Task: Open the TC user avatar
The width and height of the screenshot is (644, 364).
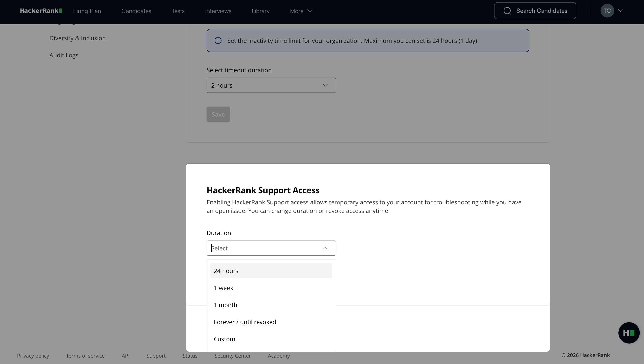Action: [607, 11]
